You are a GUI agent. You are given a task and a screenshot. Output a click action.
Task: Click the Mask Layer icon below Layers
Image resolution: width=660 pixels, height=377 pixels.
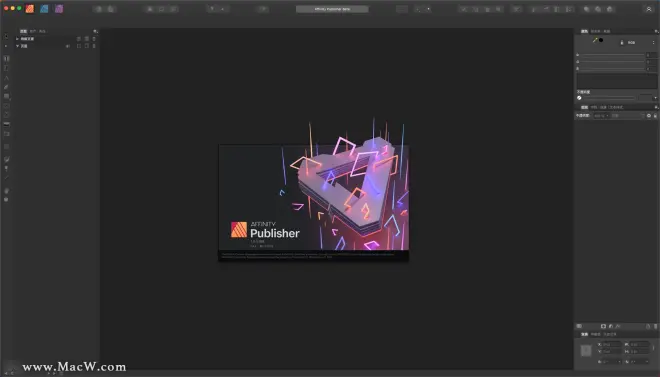point(603,326)
